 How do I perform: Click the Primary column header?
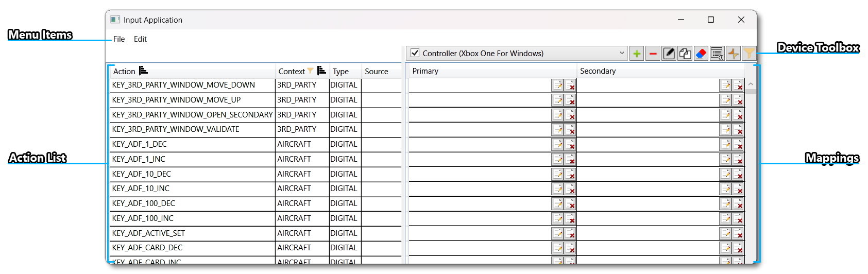(x=426, y=71)
